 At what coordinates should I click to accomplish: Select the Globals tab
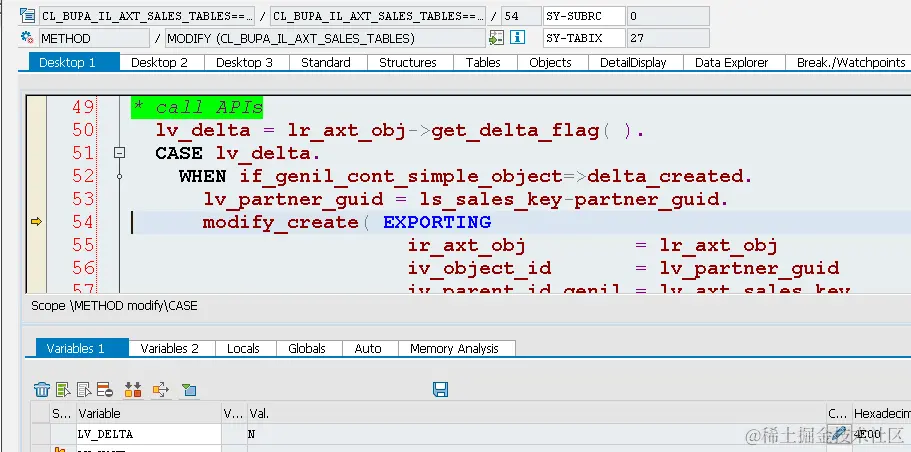(307, 348)
